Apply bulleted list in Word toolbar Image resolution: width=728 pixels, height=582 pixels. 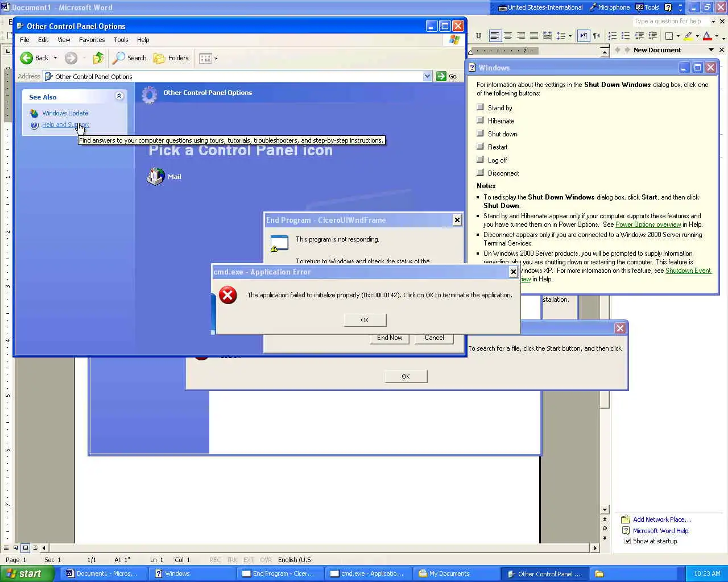point(626,36)
